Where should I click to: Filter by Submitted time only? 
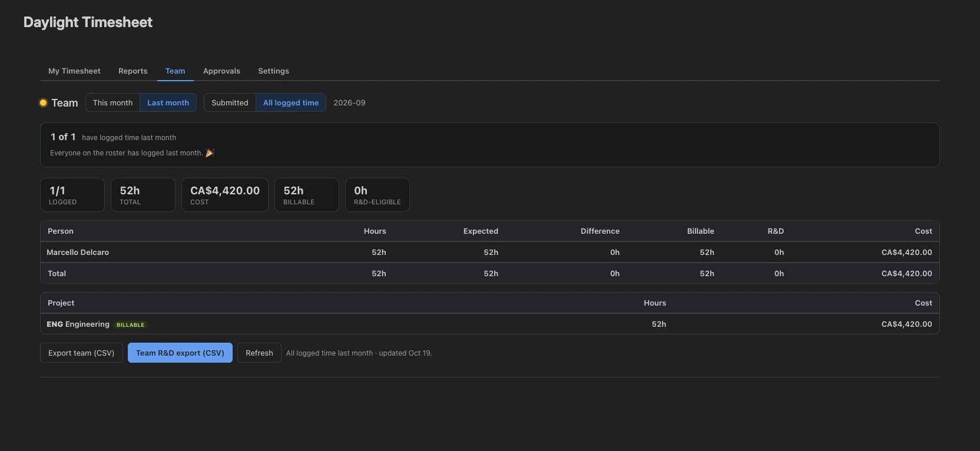[230, 102]
